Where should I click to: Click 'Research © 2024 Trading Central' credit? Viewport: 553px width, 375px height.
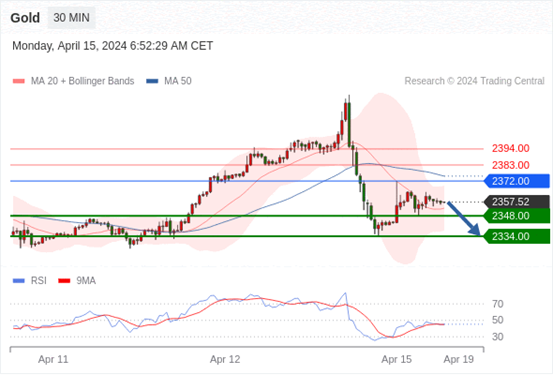(x=474, y=81)
